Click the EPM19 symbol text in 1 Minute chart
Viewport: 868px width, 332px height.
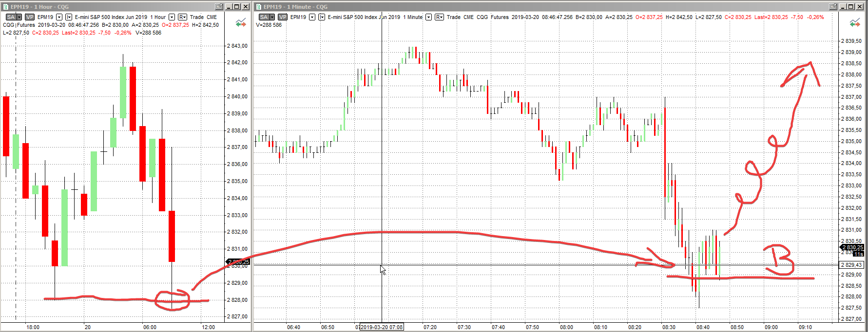(298, 17)
